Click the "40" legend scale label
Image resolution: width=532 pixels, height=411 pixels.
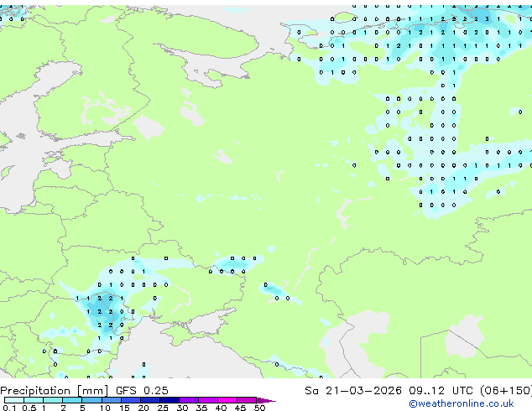click(x=221, y=408)
